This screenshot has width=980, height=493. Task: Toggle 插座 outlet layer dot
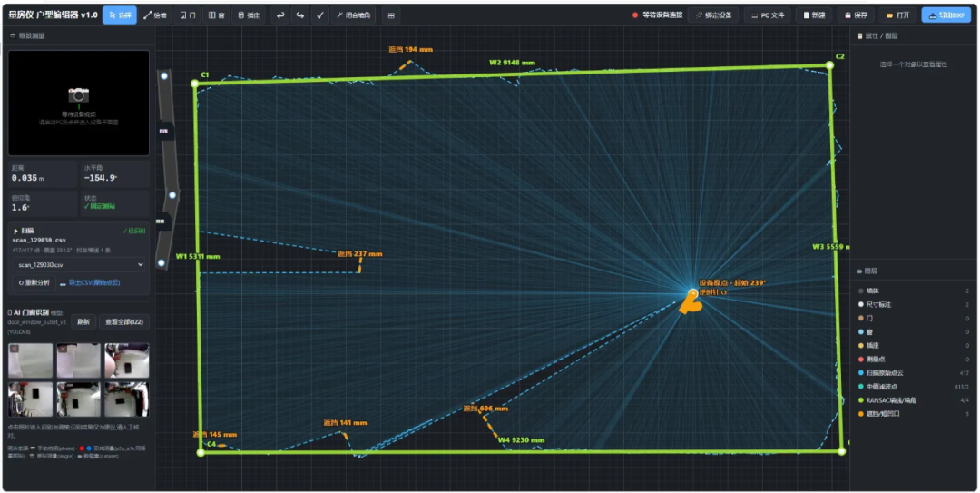click(861, 345)
